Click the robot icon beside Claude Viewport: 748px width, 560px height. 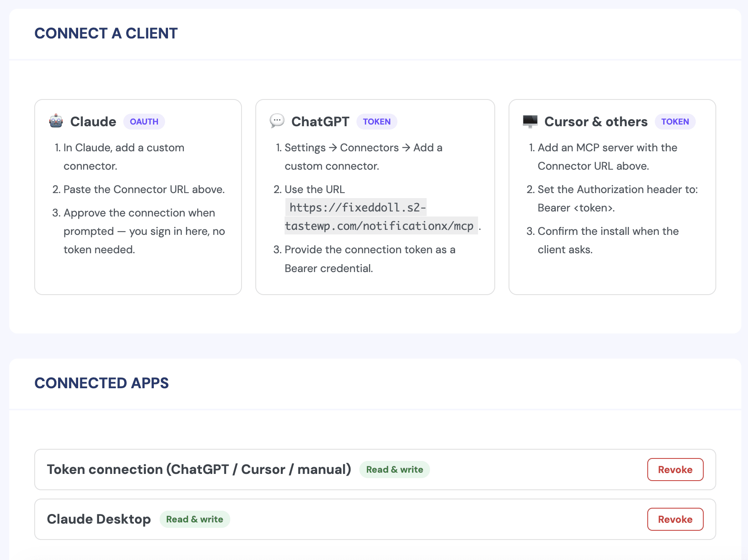pos(56,121)
